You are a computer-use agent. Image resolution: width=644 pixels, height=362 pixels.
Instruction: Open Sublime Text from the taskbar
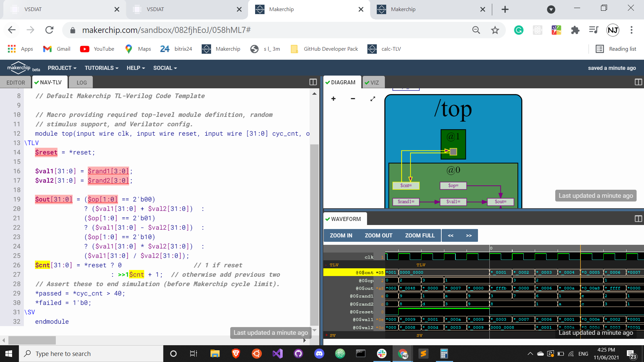[423, 354]
